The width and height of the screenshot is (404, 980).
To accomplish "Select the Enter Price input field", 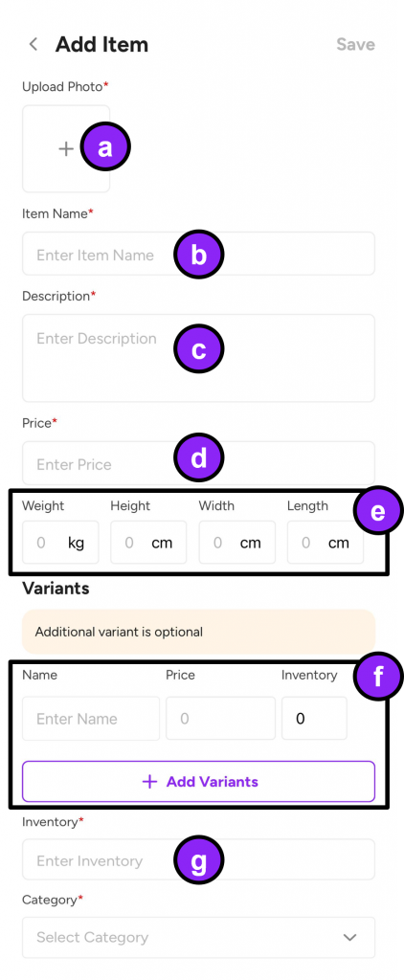I will pos(198,463).
